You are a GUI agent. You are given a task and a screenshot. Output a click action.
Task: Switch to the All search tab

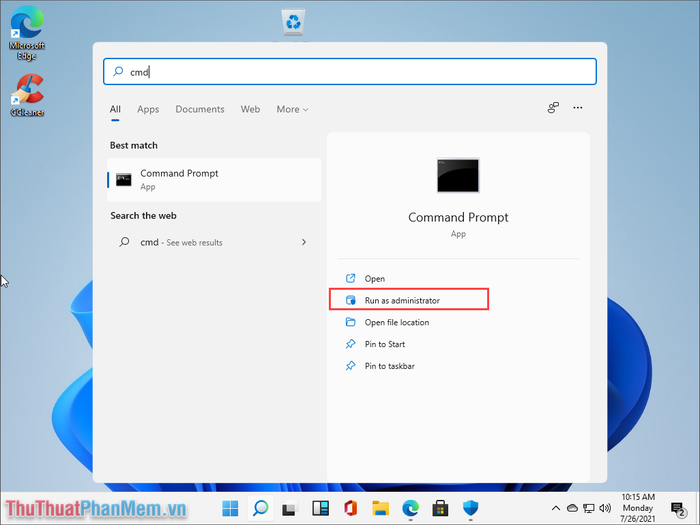(115, 109)
